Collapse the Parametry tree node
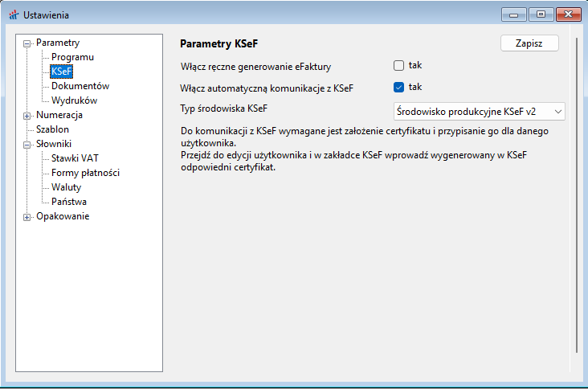 pos(27,43)
